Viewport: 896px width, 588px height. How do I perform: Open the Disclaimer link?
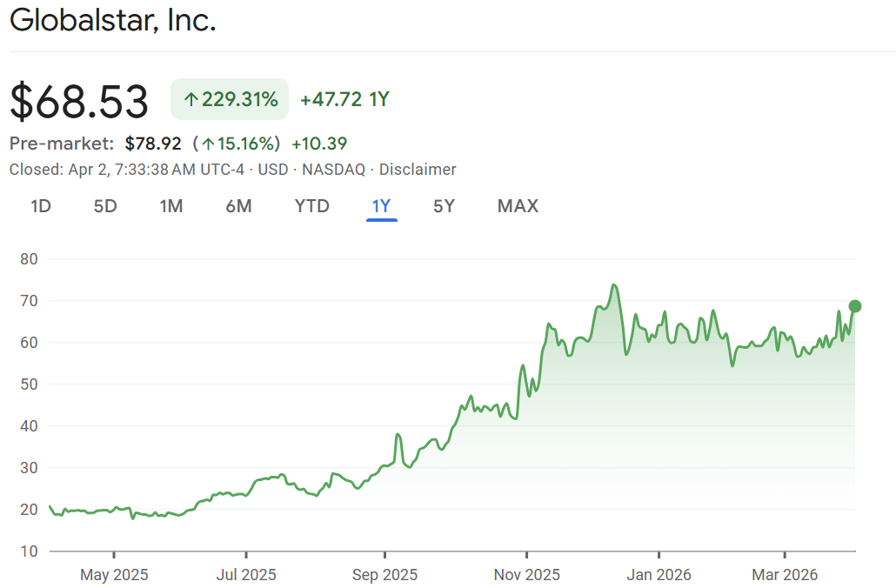pyautogui.click(x=418, y=170)
